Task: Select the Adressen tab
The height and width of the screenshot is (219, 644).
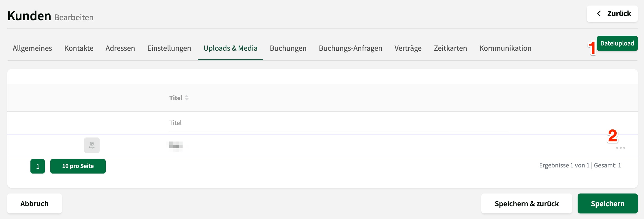Action: click(x=120, y=48)
